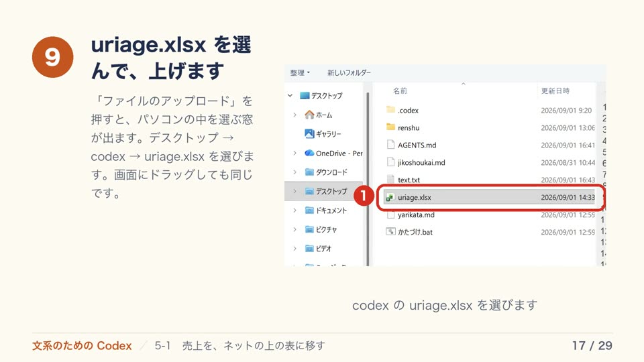
Task: Select the uriage.xlsx file name
Action: tap(415, 197)
